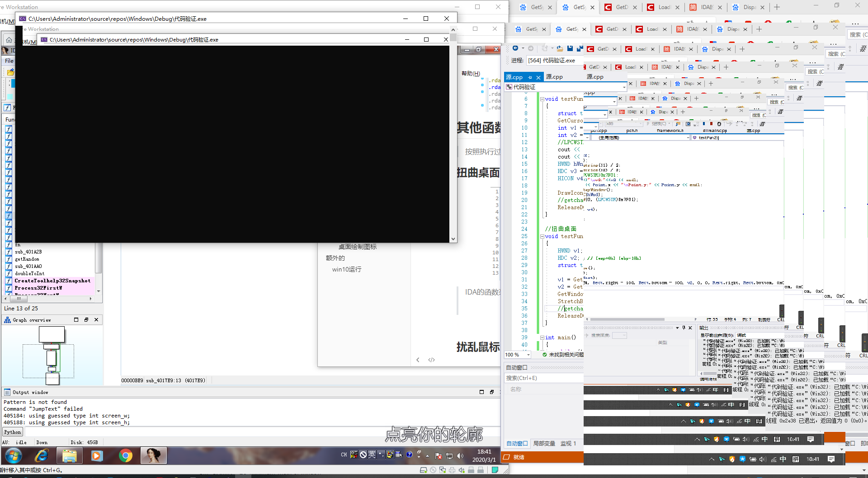Show hidden tray icons arrow on Windows 7 taskbar
This screenshot has height=478, width=868.
(x=427, y=456)
